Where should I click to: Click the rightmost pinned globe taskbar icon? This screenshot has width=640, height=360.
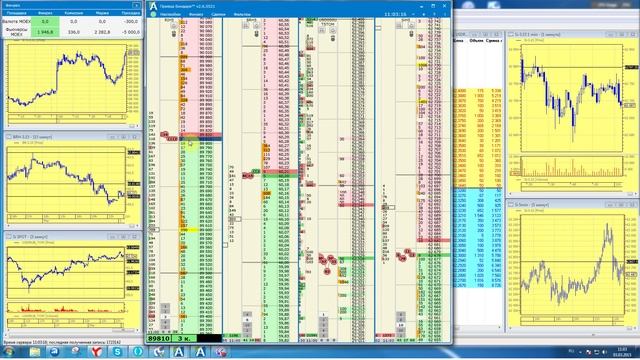click(221, 351)
